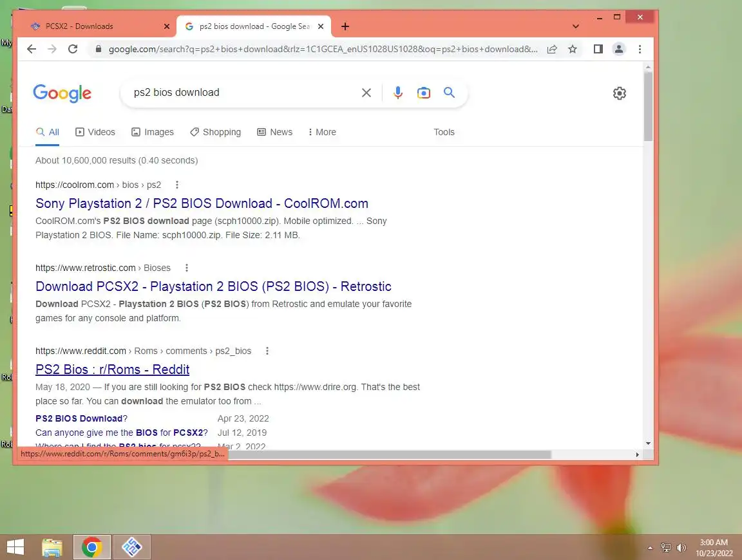742x560 pixels.
Task: Open Google quick settings gear
Action: click(x=620, y=93)
